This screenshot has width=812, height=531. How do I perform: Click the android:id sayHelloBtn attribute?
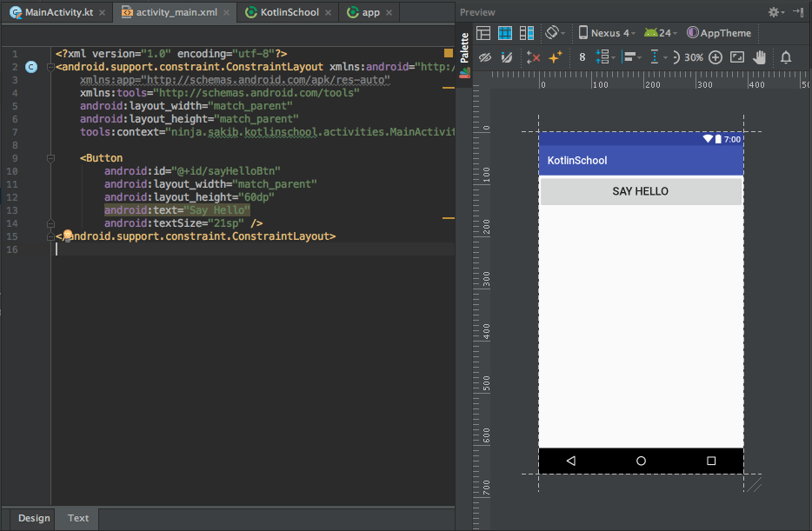pos(192,171)
